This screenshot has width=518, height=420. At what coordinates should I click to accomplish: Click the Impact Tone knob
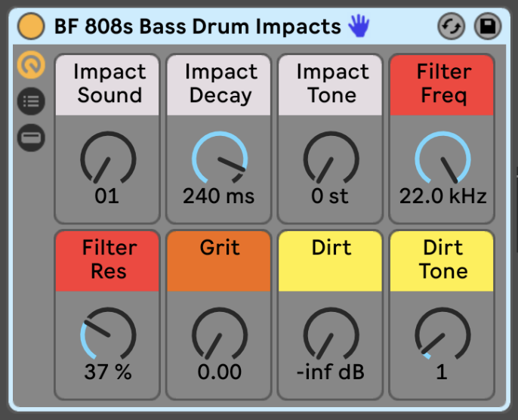pos(331,158)
